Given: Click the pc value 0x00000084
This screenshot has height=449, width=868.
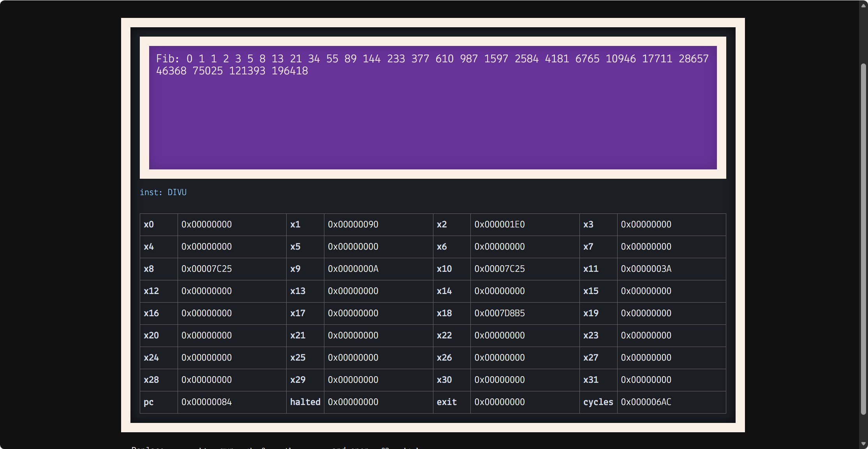Looking at the screenshot, I should [206, 402].
